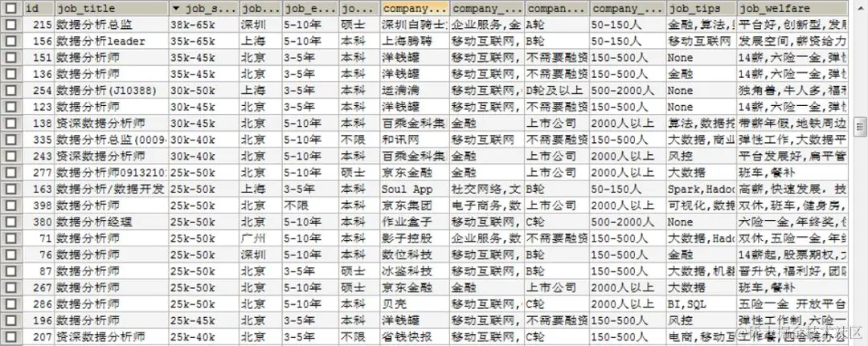Select the checkbox of row id 254
Viewport: 868px width, 346px height.
[11, 91]
